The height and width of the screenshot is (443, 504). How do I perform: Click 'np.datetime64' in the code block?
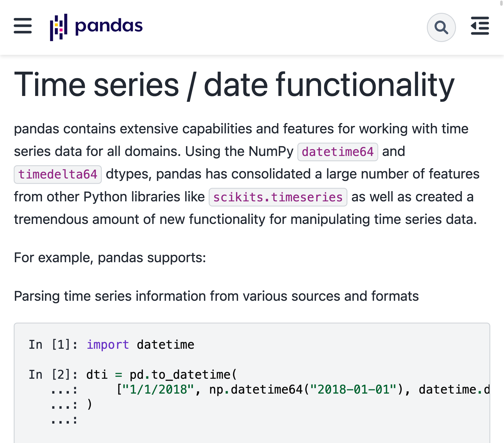point(256,390)
